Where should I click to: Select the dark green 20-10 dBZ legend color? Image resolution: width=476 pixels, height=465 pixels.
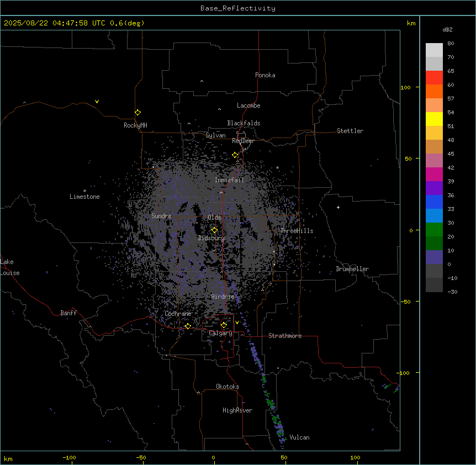[434, 243]
